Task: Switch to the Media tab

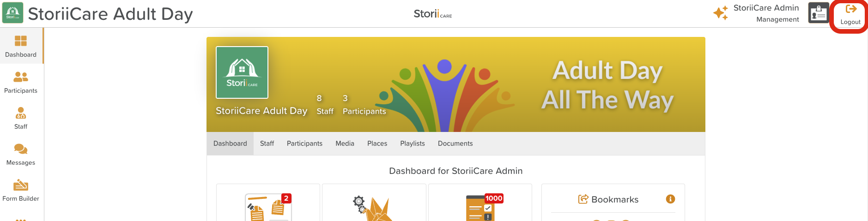Action: [345, 143]
